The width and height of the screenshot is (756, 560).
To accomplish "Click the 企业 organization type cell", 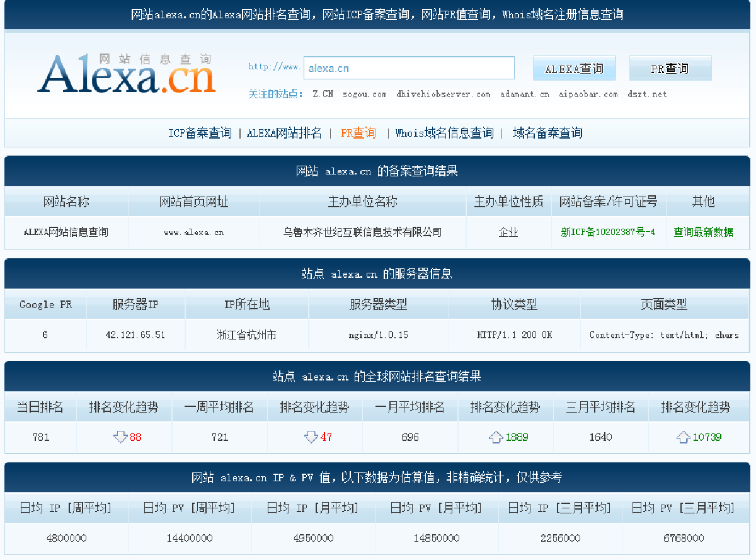I will click(508, 232).
